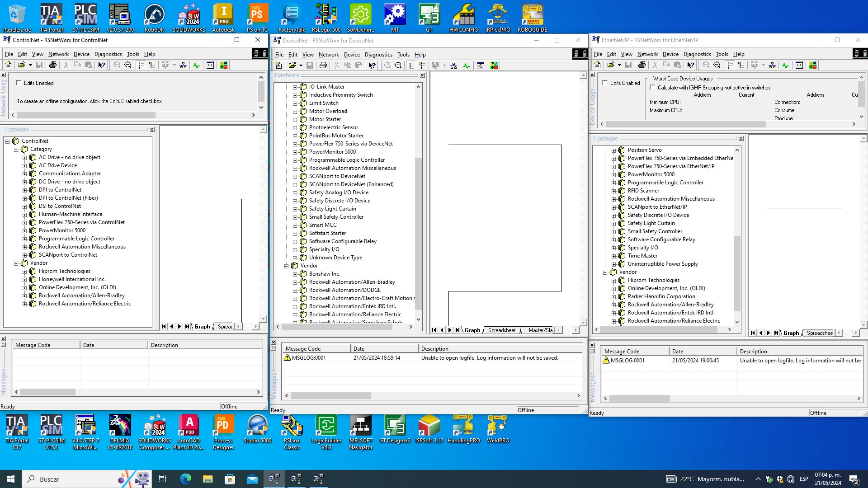Switch to Master/Sla tab in DeviceNet window
Viewport: 868px width, 488px height.
point(540,330)
